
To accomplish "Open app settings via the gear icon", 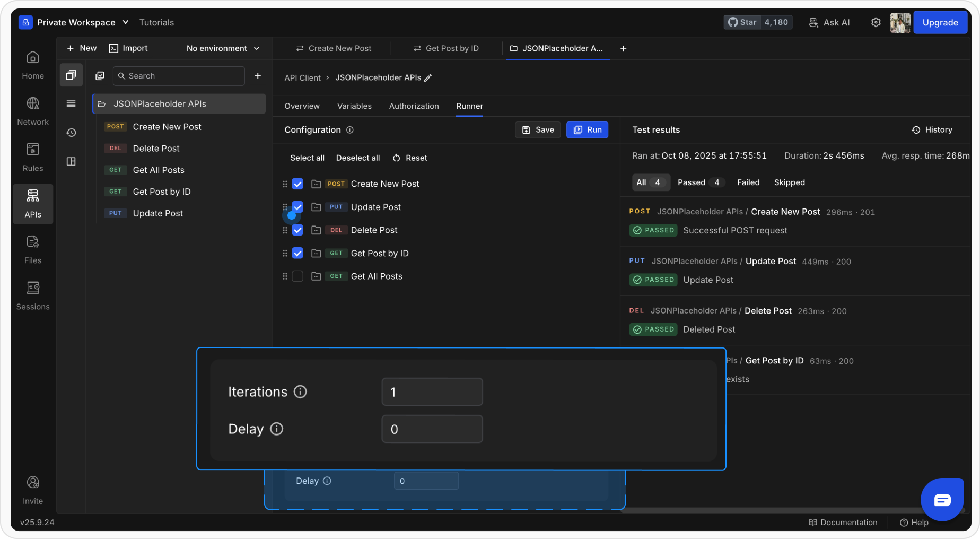I will coord(876,22).
